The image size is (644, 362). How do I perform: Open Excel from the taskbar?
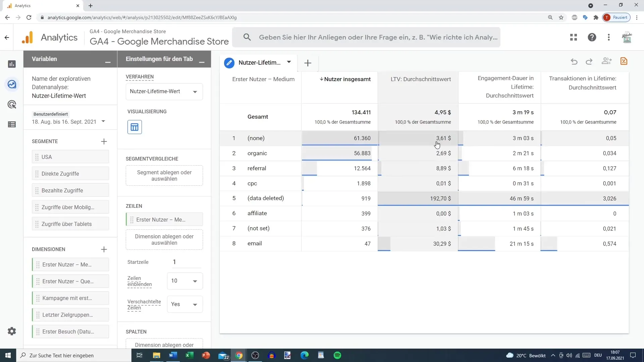190,355
